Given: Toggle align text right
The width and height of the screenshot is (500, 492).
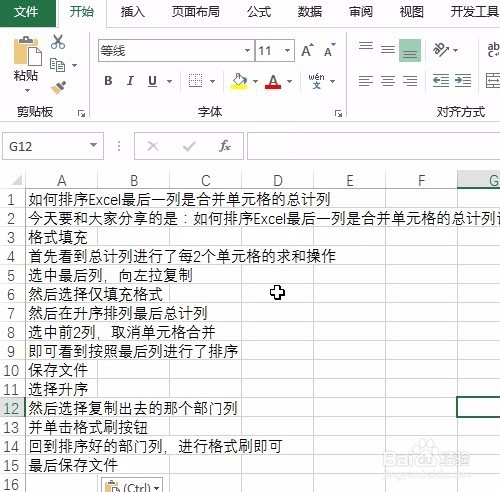Looking at the screenshot, I should (x=410, y=81).
